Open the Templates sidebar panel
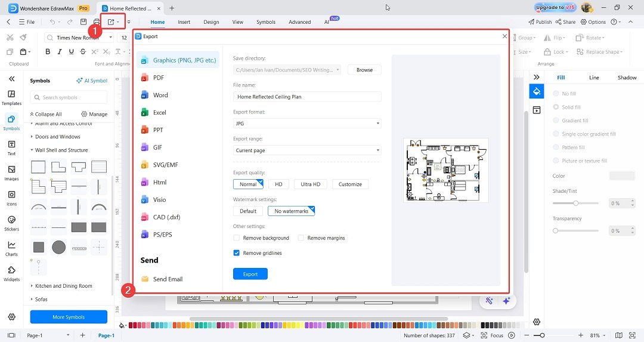This screenshot has width=644, height=342. (x=11, y=98)
